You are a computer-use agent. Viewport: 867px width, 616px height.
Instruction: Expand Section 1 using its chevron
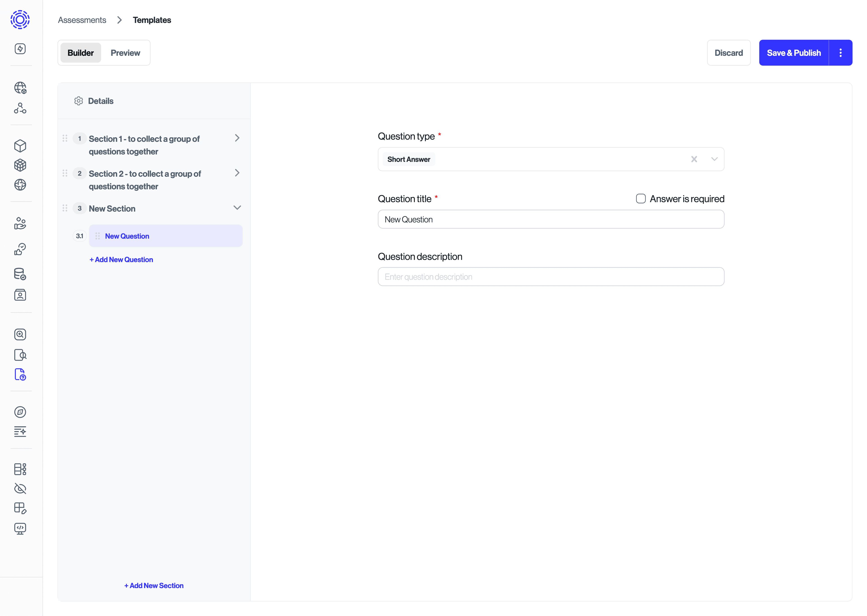point(237,138)
